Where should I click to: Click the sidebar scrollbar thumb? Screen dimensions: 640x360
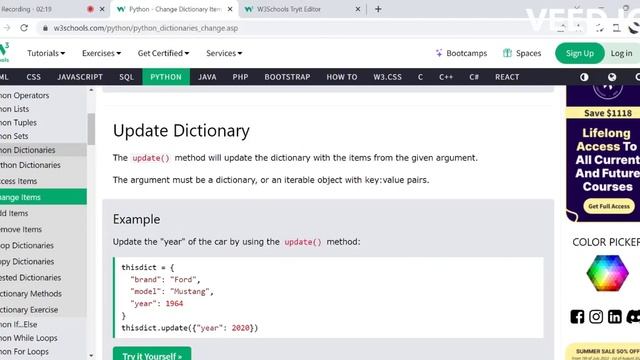click(x=91, y=129)
